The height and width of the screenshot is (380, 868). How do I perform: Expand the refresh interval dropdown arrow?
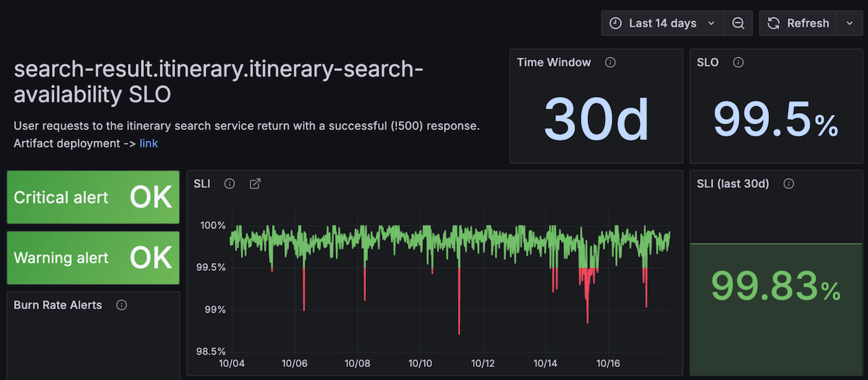pos(849,23)
